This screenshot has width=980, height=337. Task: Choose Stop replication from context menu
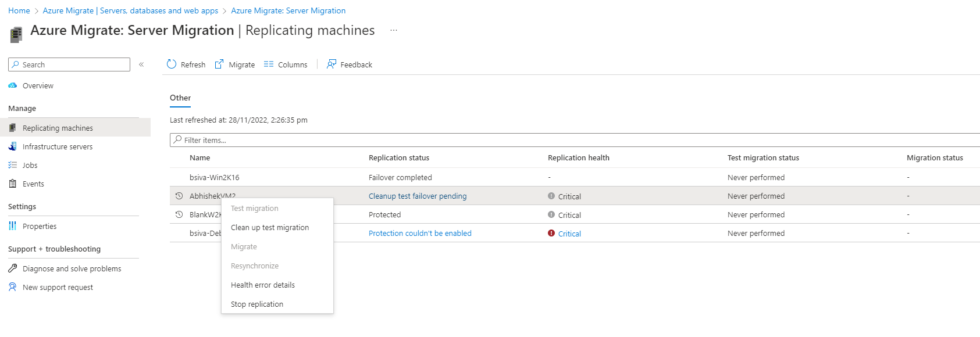point(257,304)
